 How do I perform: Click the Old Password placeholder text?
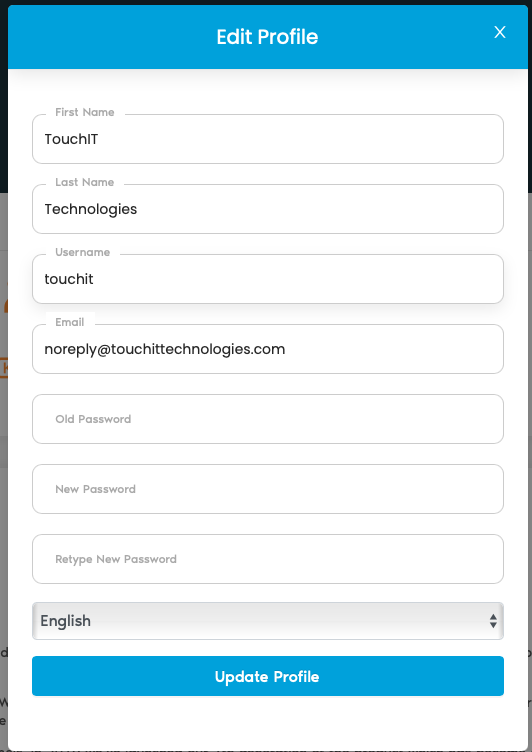(x=93, y=419)
